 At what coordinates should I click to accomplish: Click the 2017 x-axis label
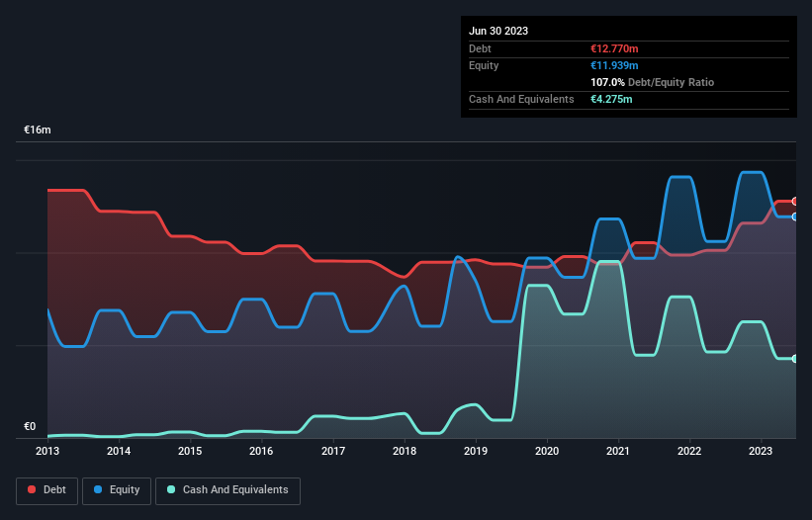333,451
